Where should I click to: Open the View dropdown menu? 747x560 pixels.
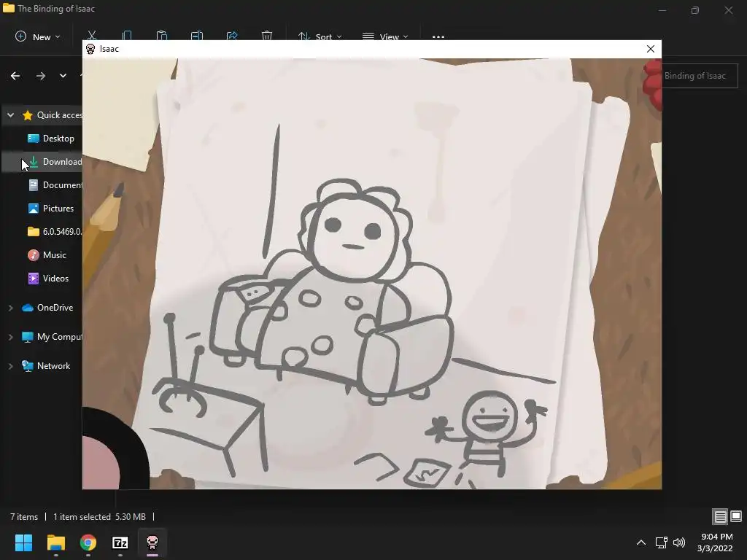[x=385, y=36]
